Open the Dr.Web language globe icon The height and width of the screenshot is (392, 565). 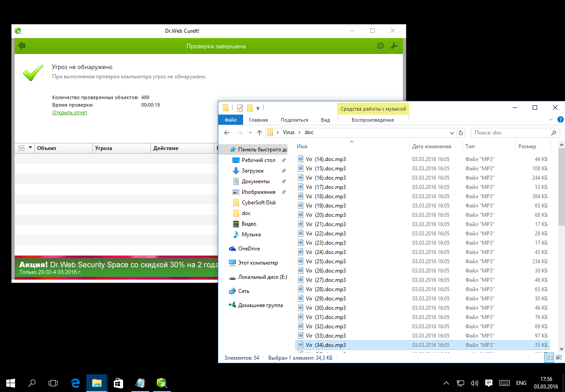pos(380,46)
